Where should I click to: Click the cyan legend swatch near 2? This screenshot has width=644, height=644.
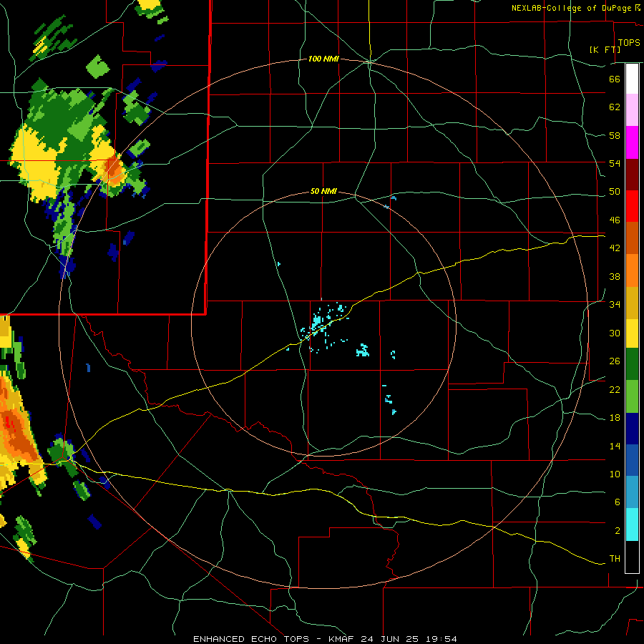click(x=632, y=525)
